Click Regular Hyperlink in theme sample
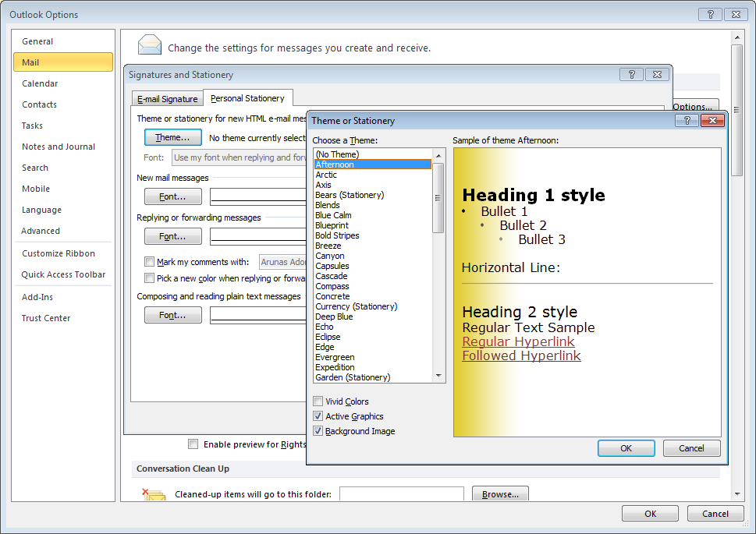 point(518,341)
